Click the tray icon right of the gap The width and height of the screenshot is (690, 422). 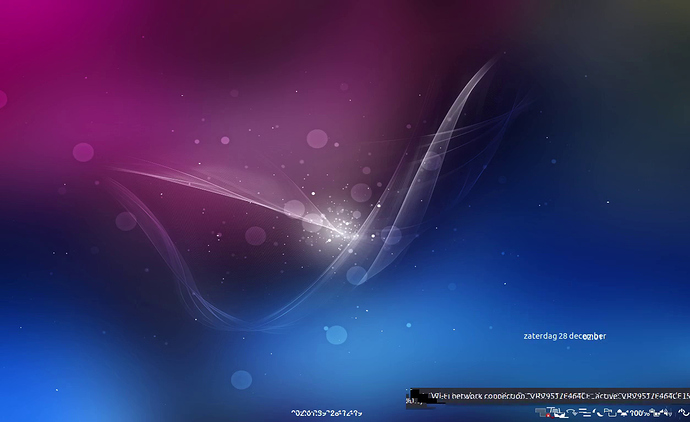click(x=683, y=413)
